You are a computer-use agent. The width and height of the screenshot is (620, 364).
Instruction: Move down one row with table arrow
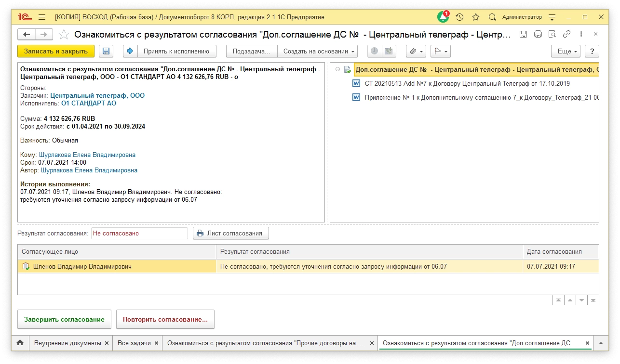[x=581, y=300]
